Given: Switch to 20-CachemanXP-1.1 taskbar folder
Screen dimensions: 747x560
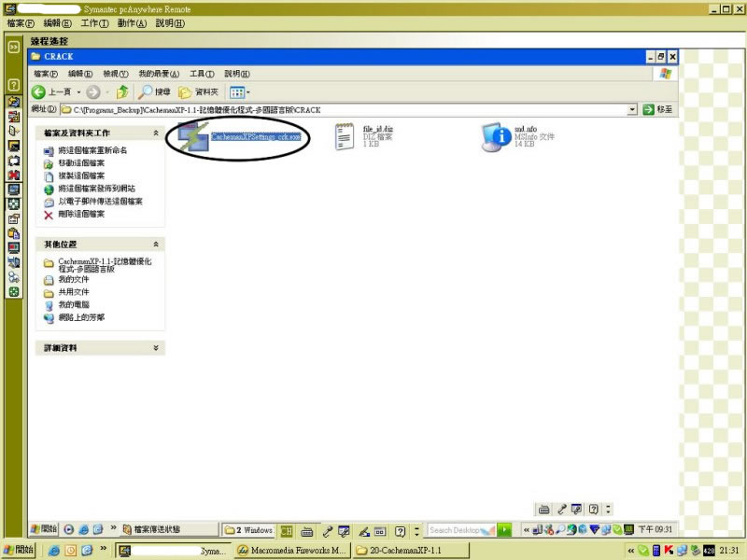Looking at the screenshot, I should click(x=410, y=551).
